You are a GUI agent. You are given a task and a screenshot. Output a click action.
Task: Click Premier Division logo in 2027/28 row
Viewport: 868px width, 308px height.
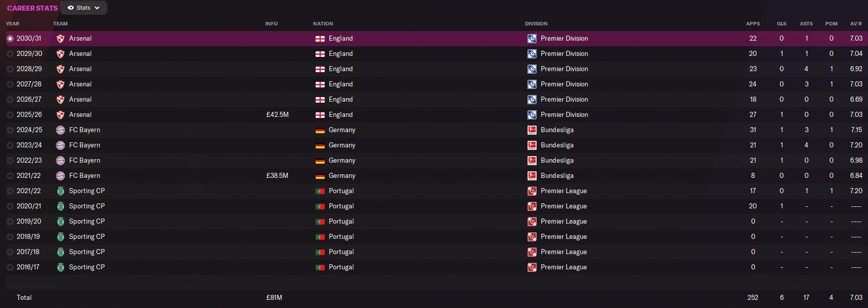532,84
